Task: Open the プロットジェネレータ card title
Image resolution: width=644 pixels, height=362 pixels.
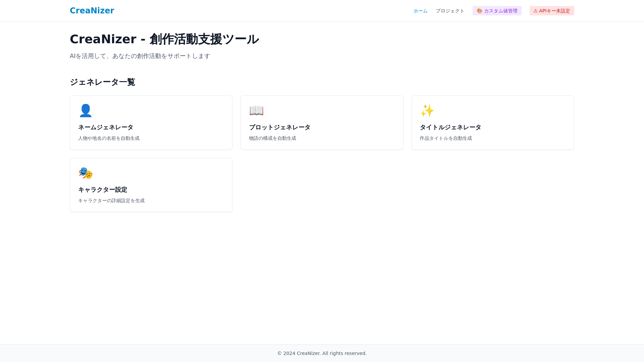Action: coord(280,127)
